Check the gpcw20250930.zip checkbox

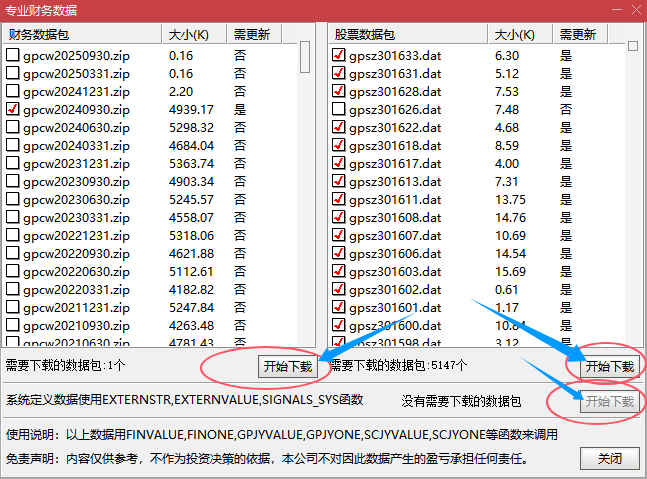pos(13,56)
